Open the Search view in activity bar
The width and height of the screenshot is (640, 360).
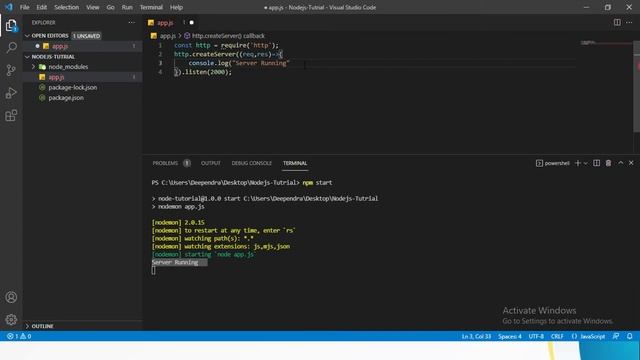[11, 48]
